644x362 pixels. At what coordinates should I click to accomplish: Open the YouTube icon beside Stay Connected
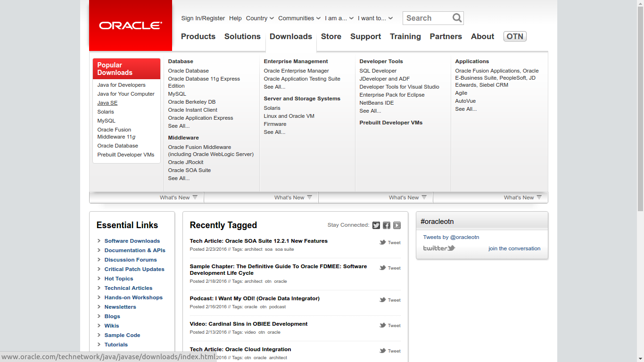[x=397, y=225]
